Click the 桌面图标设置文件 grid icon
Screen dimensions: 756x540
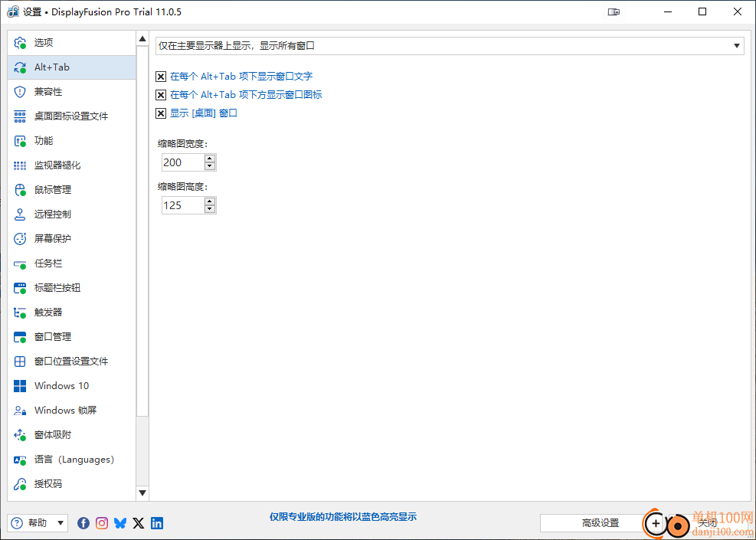[20, 116]
